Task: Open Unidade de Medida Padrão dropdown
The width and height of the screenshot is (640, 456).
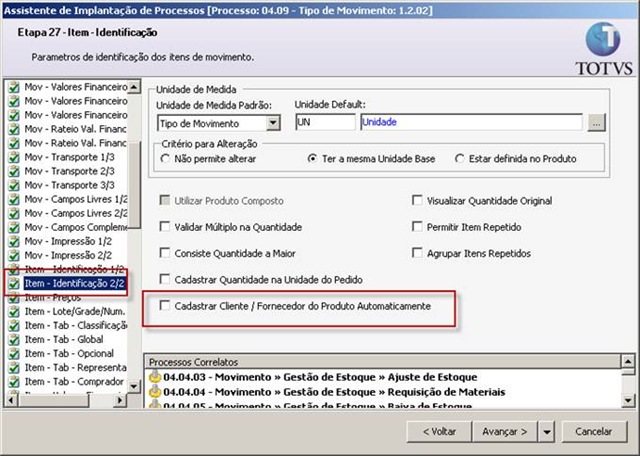Action: (x=273, y=123)
